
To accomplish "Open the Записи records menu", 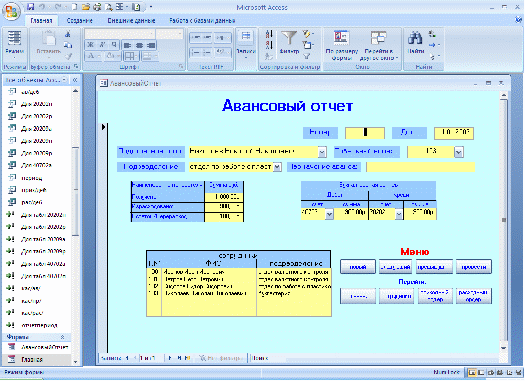I will 246,45.
